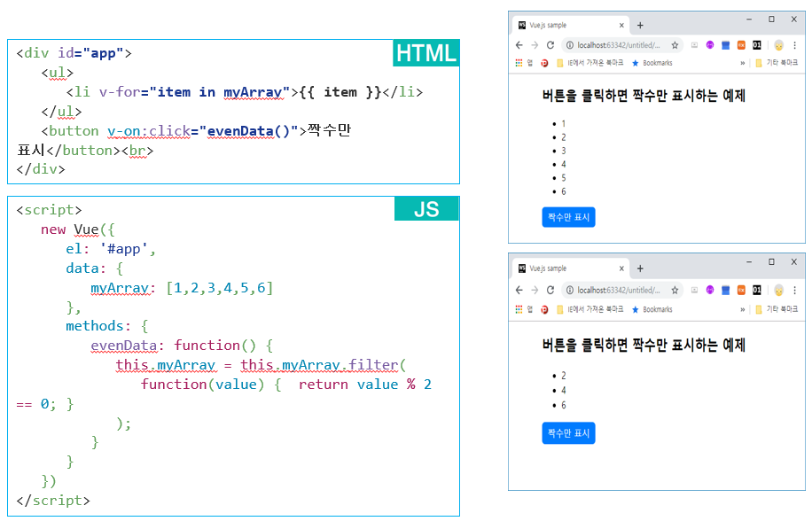Open a new tab in the 1-to-6 list window

(640, 26)
